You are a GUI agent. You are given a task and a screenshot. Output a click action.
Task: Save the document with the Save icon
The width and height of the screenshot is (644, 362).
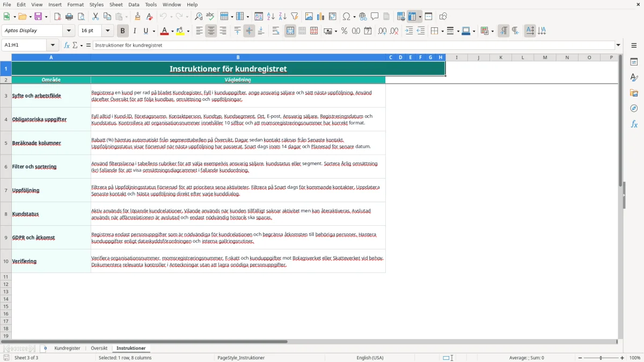tap(38, 17)
